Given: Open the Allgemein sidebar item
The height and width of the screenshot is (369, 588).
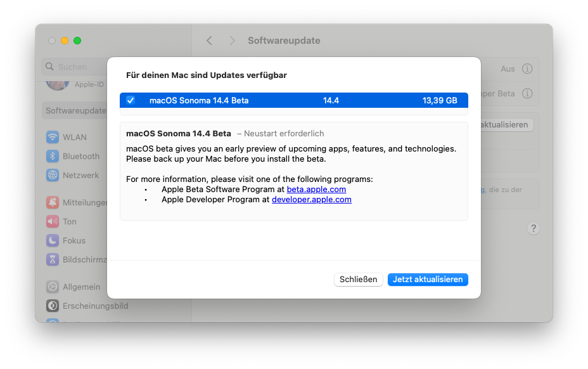Looking at the screenshot, I should (x=81, y=287).
